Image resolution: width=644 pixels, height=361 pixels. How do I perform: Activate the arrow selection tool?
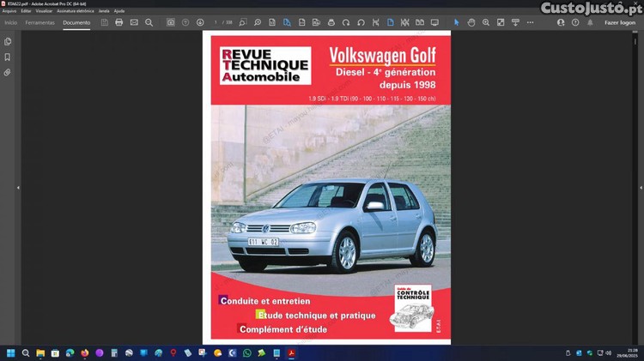point(456,22)
